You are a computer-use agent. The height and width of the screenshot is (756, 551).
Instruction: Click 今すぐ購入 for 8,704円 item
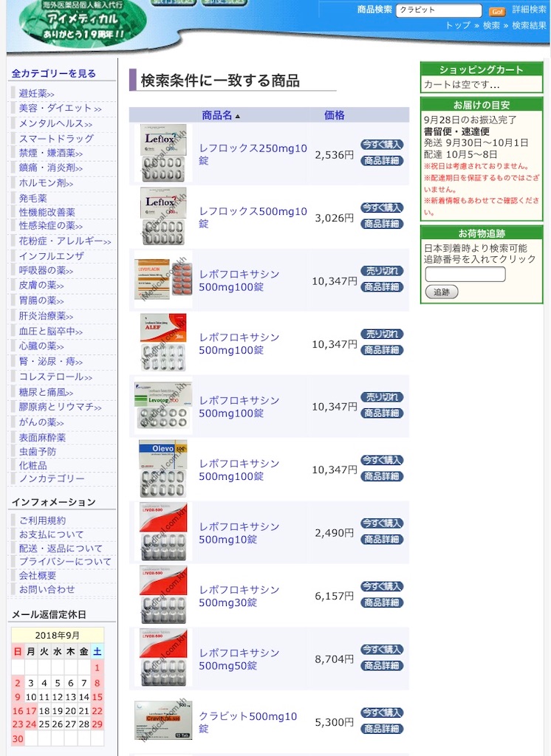click(382, 650)
